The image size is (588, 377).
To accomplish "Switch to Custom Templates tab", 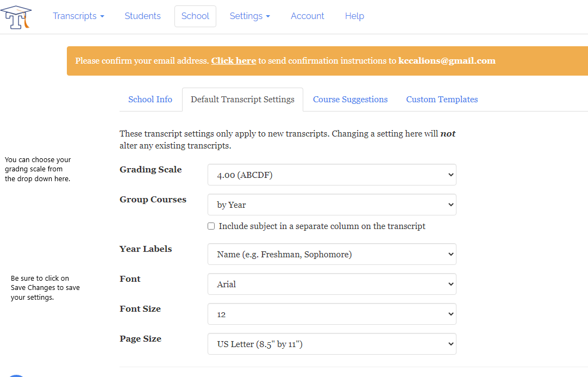I will (x=442, y=100).
